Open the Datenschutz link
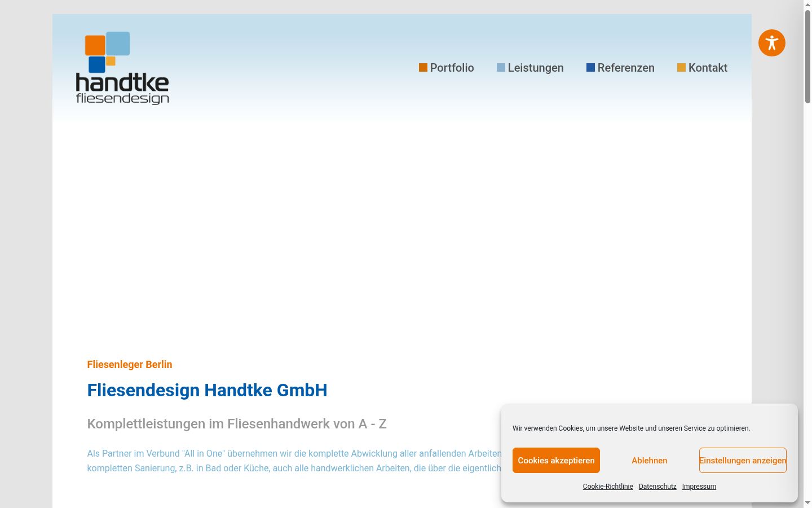The width and height of the screenshot is (812, 508). (657, 487)
